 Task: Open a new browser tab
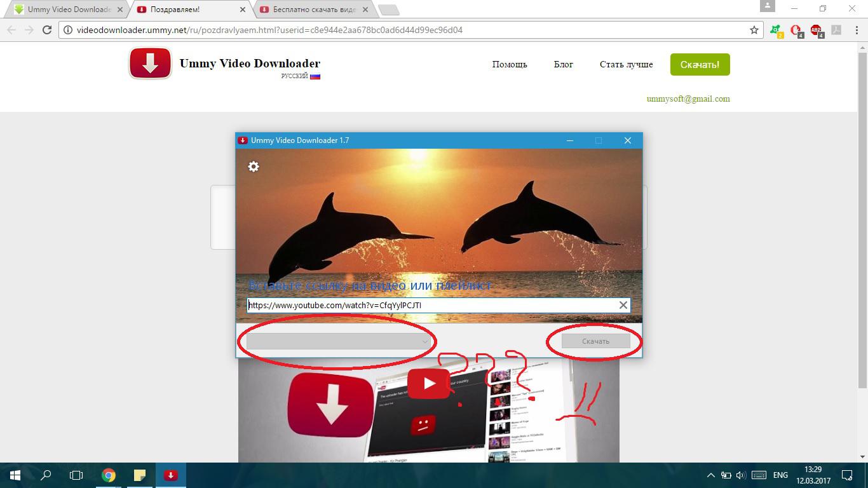388,10
